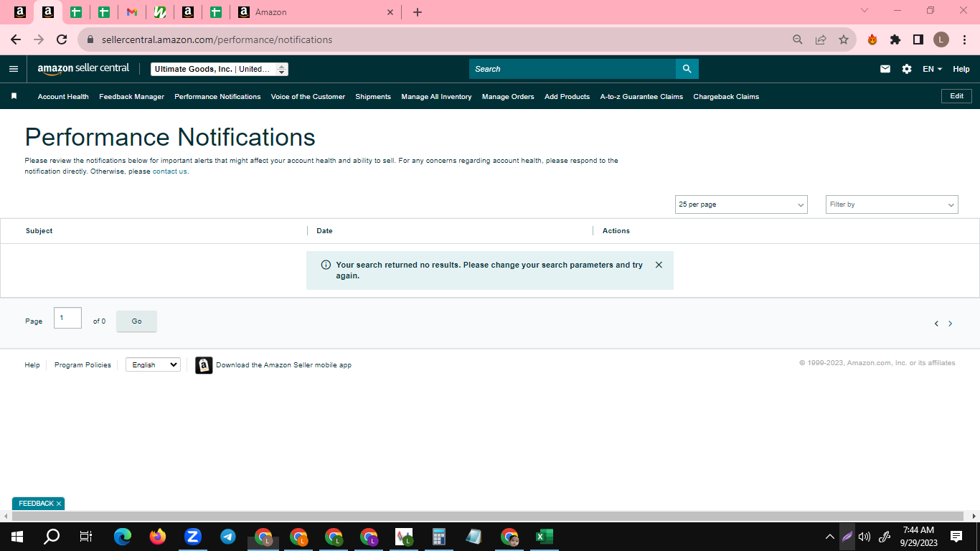Expand the EN language dropdown
The width and height of the screenshot is (980, 551).
click(x=932, y=69)
